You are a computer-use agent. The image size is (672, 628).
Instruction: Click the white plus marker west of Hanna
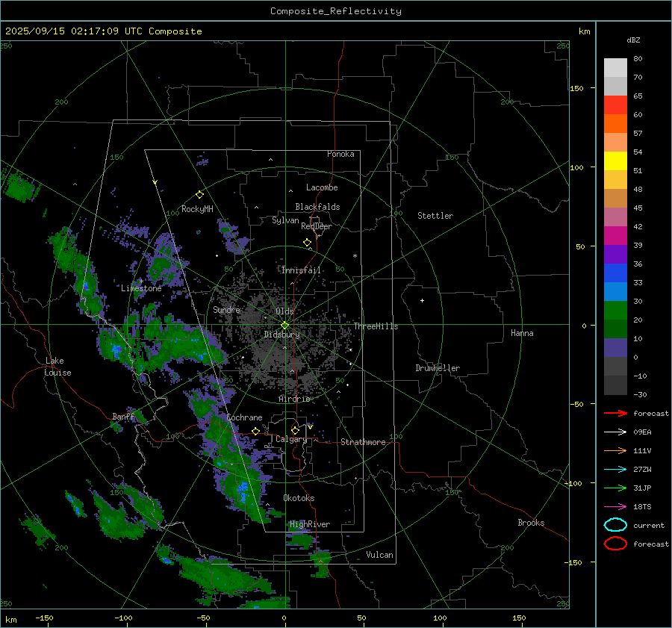[422, 300]
